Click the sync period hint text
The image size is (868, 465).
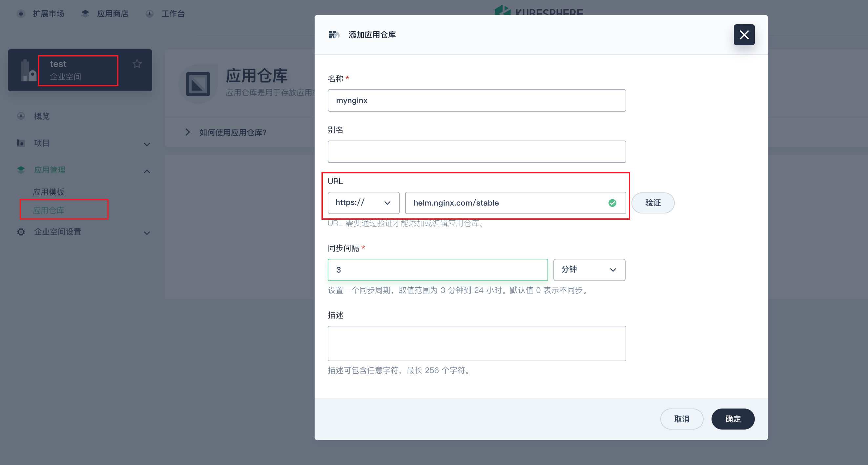(x=458, y=290)
